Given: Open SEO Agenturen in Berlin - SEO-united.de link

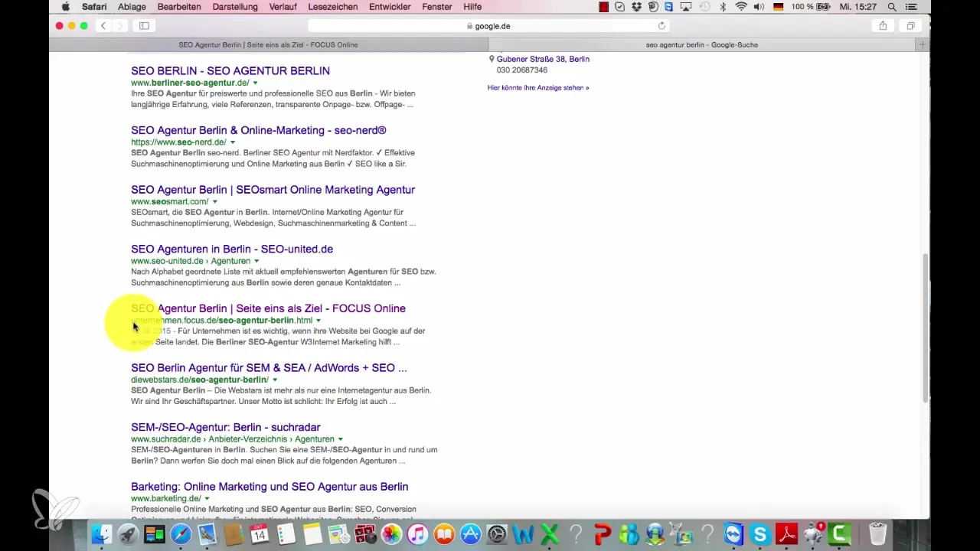Looking at the screenshot, I should pos(232,249).
